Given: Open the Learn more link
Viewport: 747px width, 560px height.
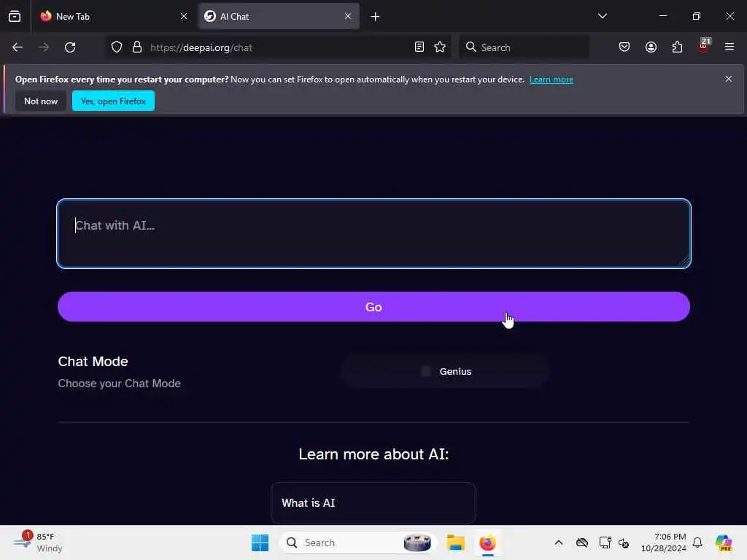Looking at the screenshot, I should click(551, 79).
